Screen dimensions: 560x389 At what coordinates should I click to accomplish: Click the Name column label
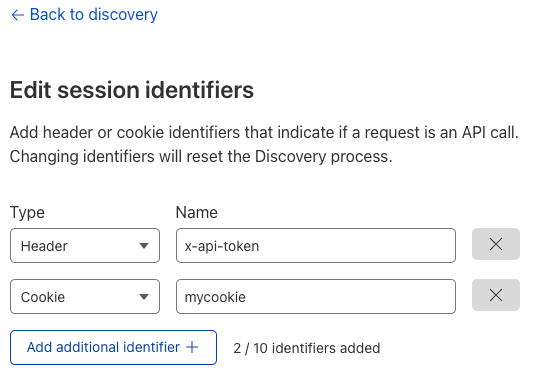click(197, 213)
